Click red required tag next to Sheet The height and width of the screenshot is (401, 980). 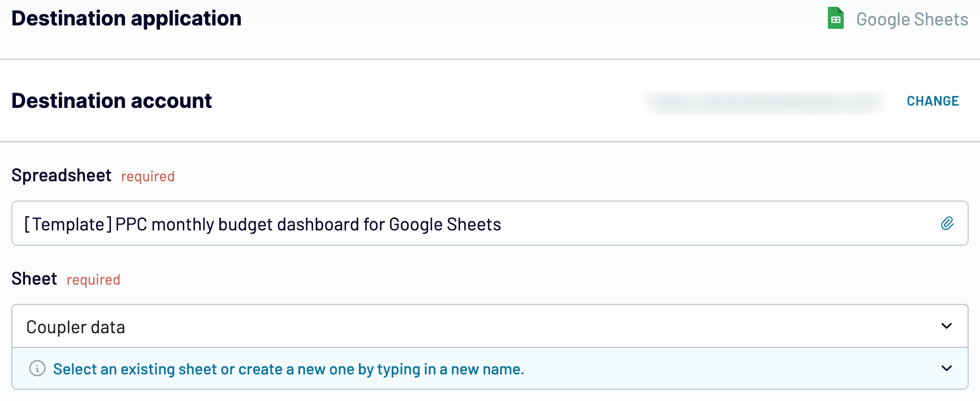coord(94,280)
